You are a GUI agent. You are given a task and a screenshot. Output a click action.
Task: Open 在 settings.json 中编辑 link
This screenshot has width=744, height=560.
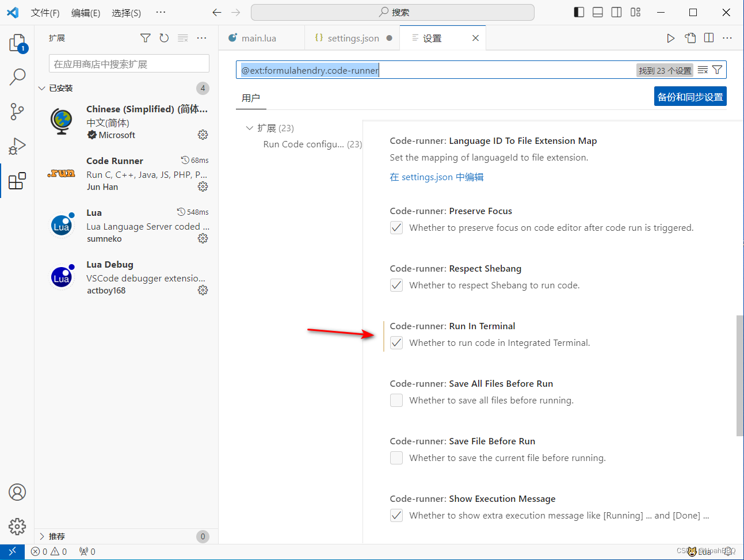(x=437, y=177)
